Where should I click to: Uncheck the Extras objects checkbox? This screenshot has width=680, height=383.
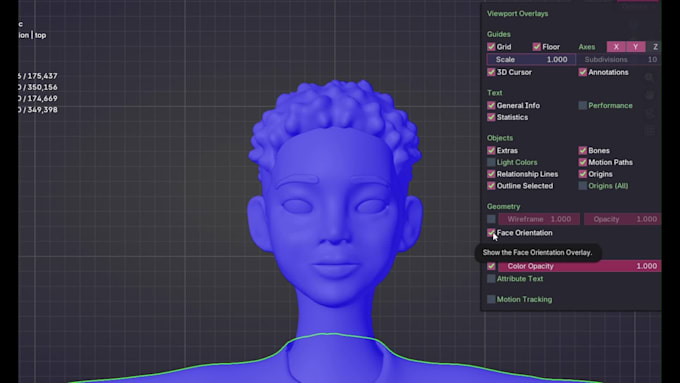tap(491, 151)
